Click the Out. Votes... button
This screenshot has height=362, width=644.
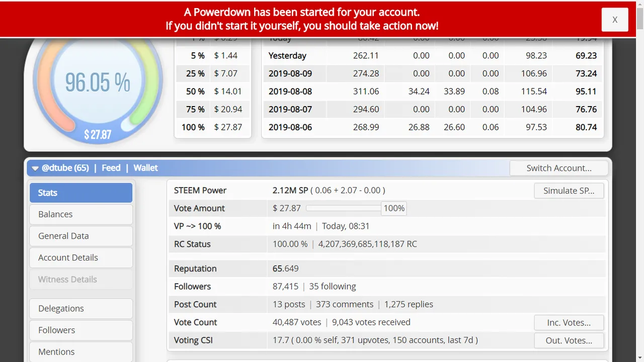569,340
